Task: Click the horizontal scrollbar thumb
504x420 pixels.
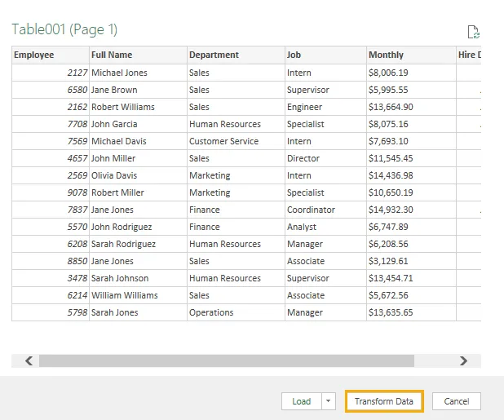Action: click(x=227, y=360)
